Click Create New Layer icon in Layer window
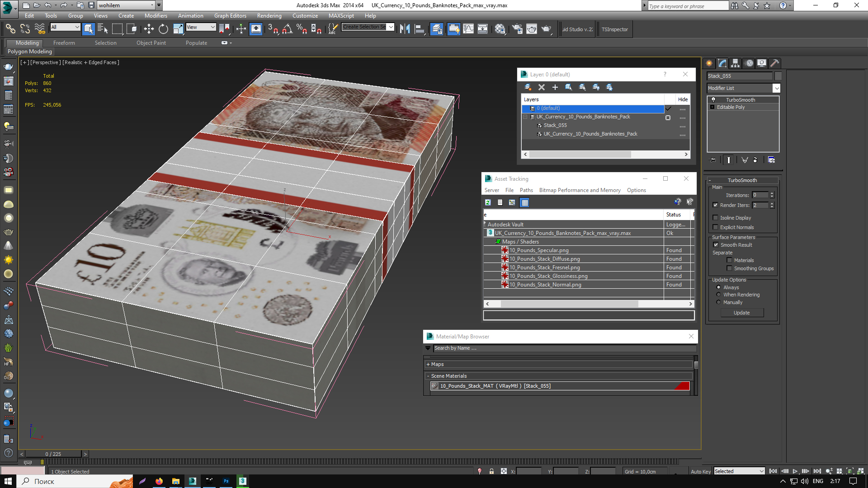Viewport: 868px width, 488px height. [528, 87]
